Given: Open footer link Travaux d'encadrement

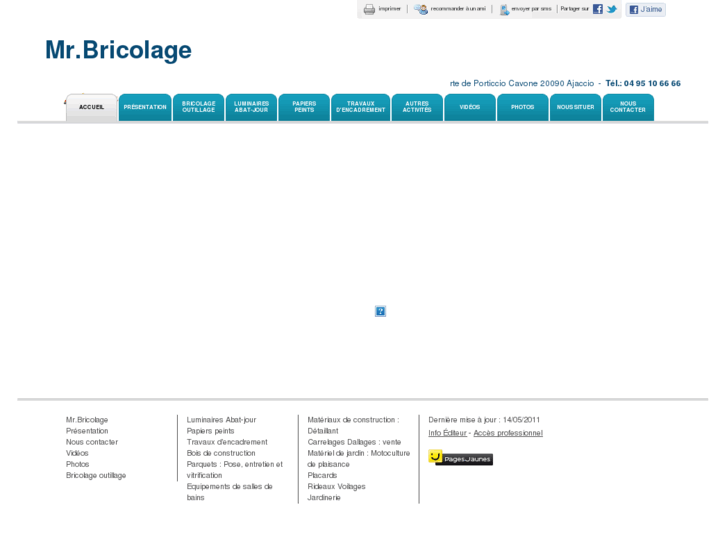Looking at the screenshot, I should pyautogui.click(x=227, y=442).
